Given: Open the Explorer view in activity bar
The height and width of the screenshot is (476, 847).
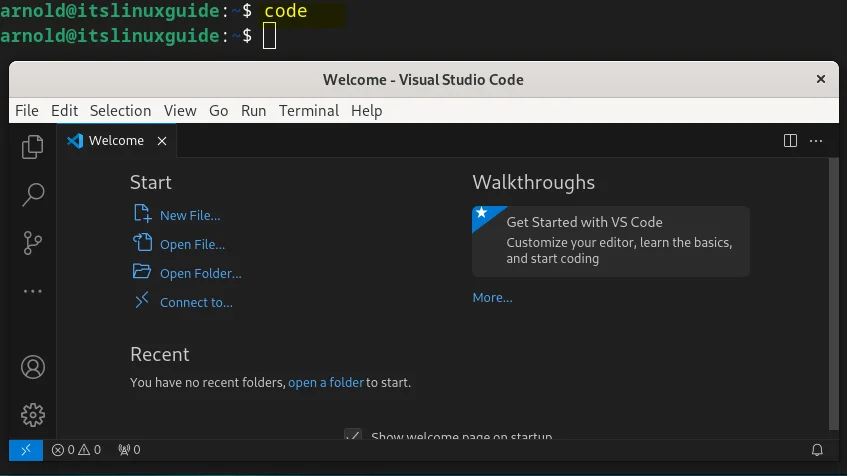Looking at the screenshot, I should coord(32,146).
